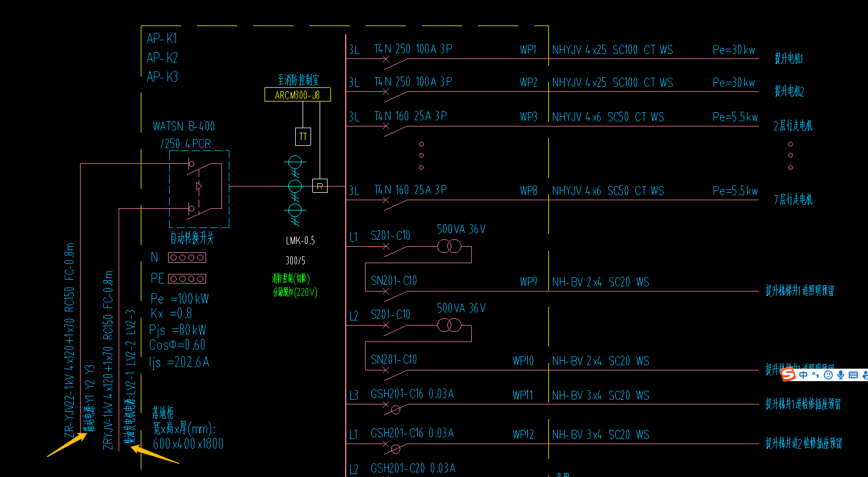
Task: Select the WP3 circuit label
Action: 529,117
